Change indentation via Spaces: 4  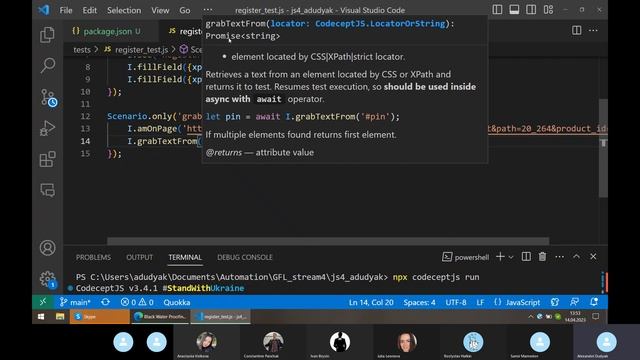(419, 302)
